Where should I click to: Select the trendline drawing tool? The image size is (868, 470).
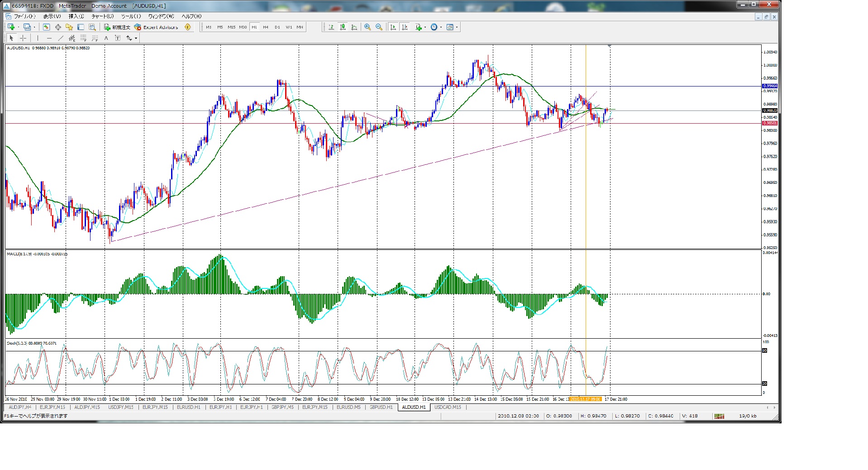(x=61, y=38)
